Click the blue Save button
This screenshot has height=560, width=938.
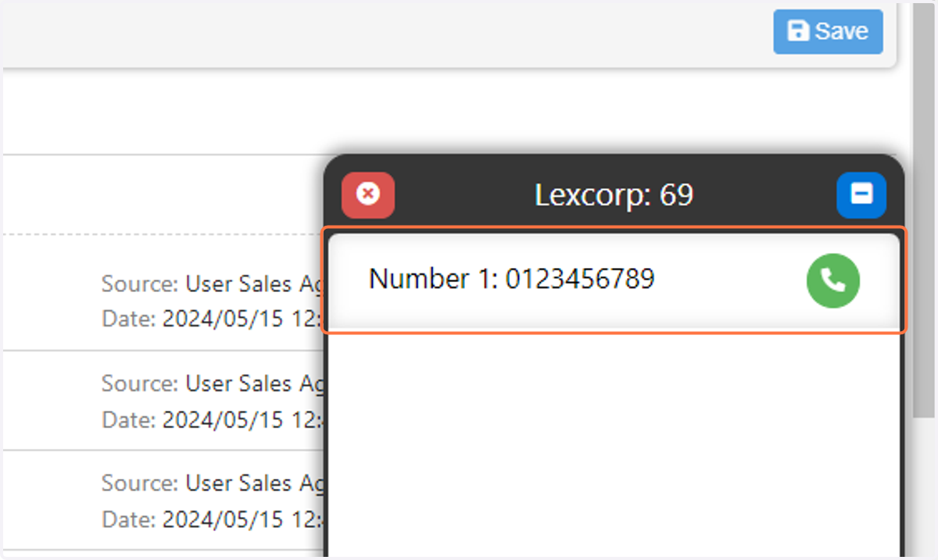coord(828,31)
